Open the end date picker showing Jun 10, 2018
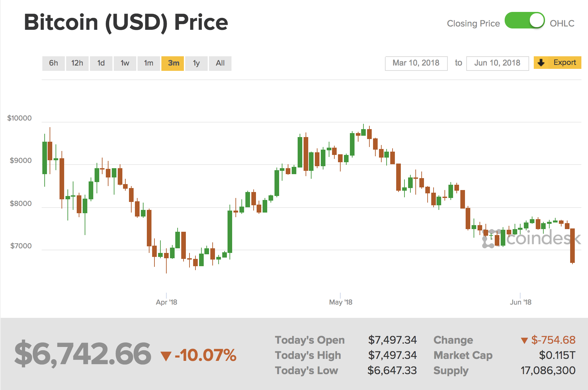The height and width of the screenshot is (390, 588). tap(497, 63)
